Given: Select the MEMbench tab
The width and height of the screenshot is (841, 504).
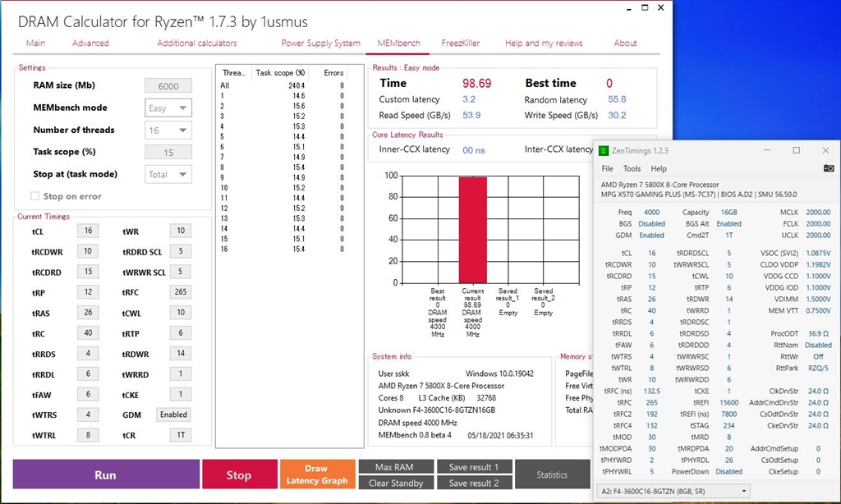Looking at the screenshot, I should [x=398, y=43].
